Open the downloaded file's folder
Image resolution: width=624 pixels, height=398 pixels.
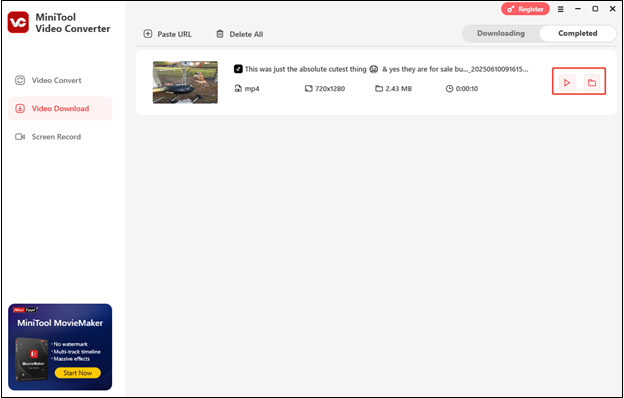tap(592, 83)
